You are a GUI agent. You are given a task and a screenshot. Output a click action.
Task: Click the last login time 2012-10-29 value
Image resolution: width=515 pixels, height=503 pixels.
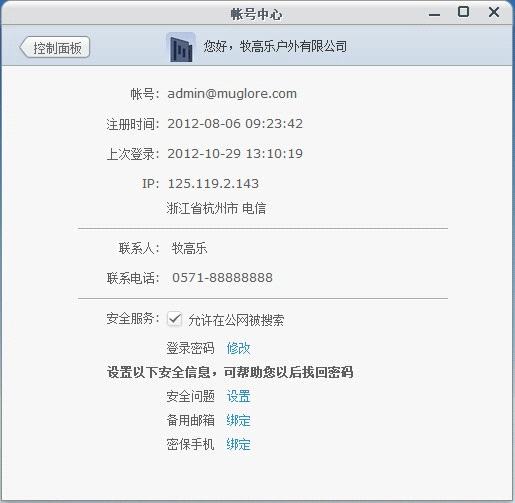coord(235,154)
